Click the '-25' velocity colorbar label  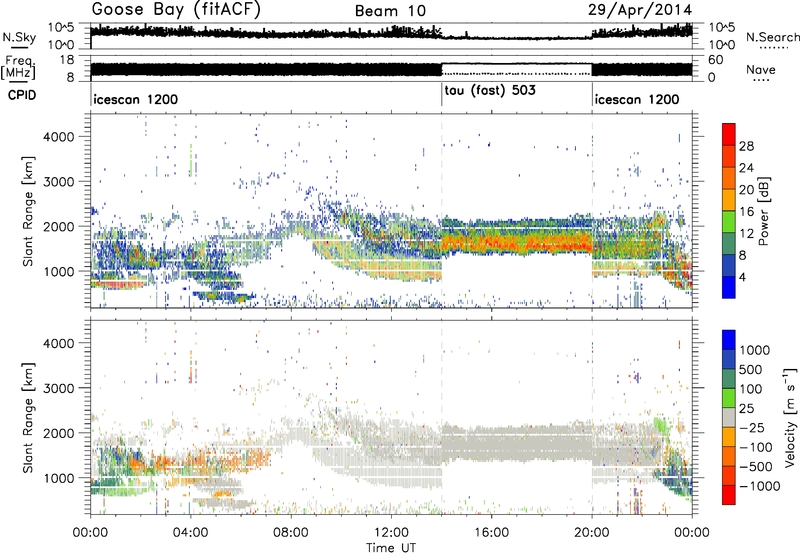752,427
